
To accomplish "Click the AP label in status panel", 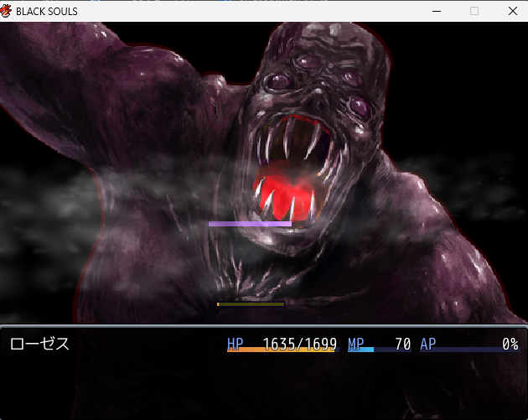I will pos(428,344).
